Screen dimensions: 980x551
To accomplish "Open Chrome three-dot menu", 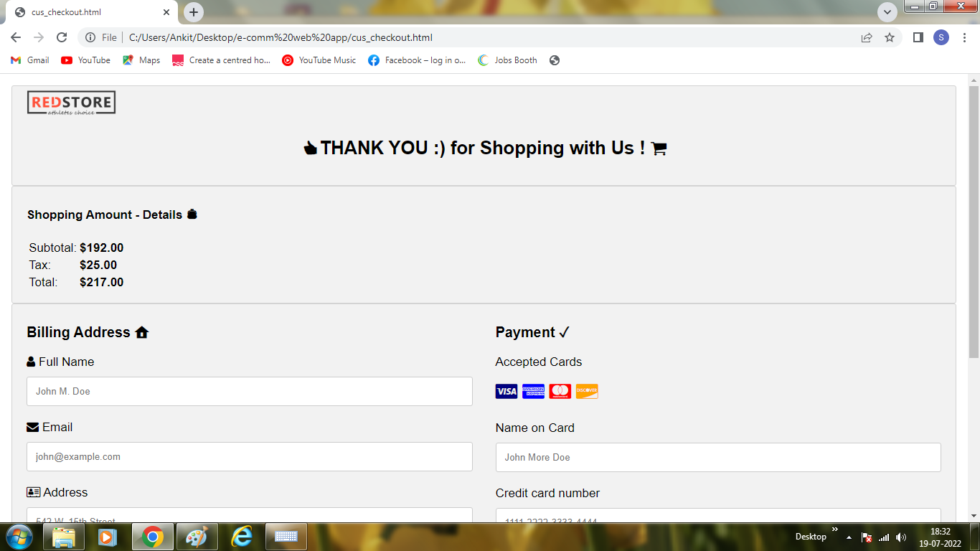I will [963, 37].
